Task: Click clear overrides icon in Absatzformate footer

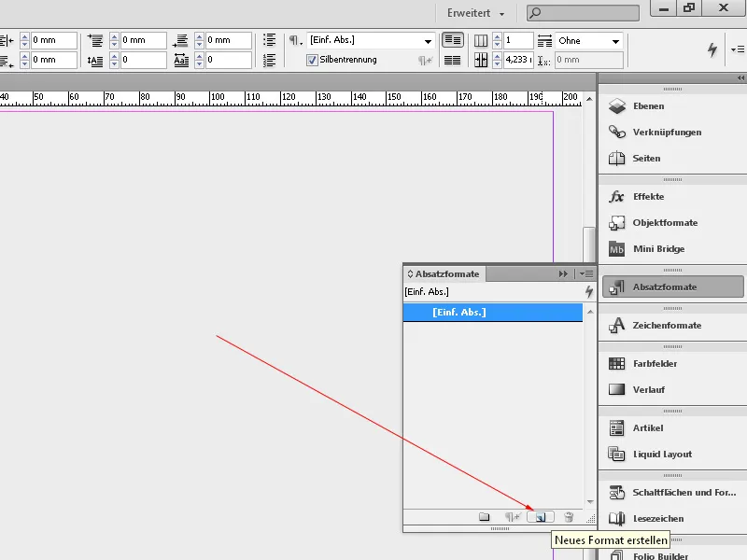Action: tap(513, 517)
